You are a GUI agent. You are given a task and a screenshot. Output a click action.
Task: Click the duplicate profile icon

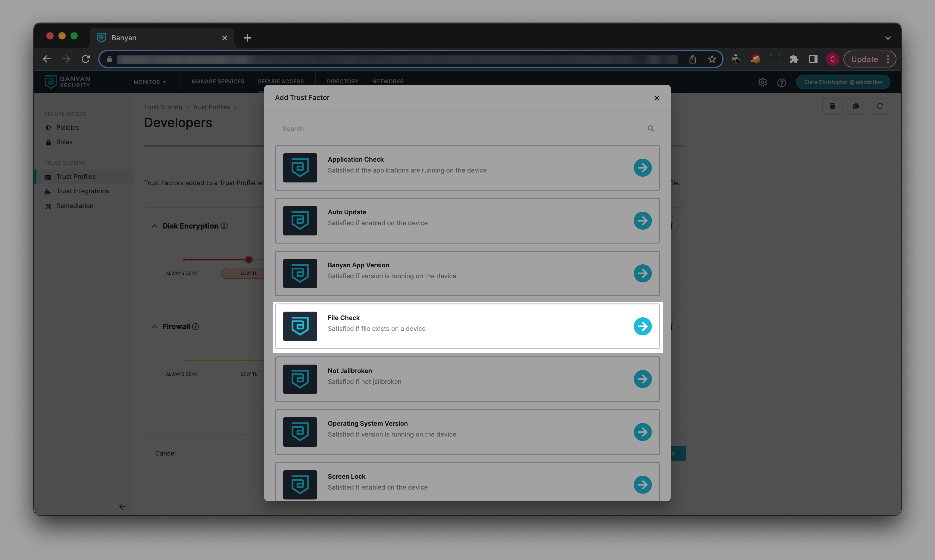click(x=856, y=106)
